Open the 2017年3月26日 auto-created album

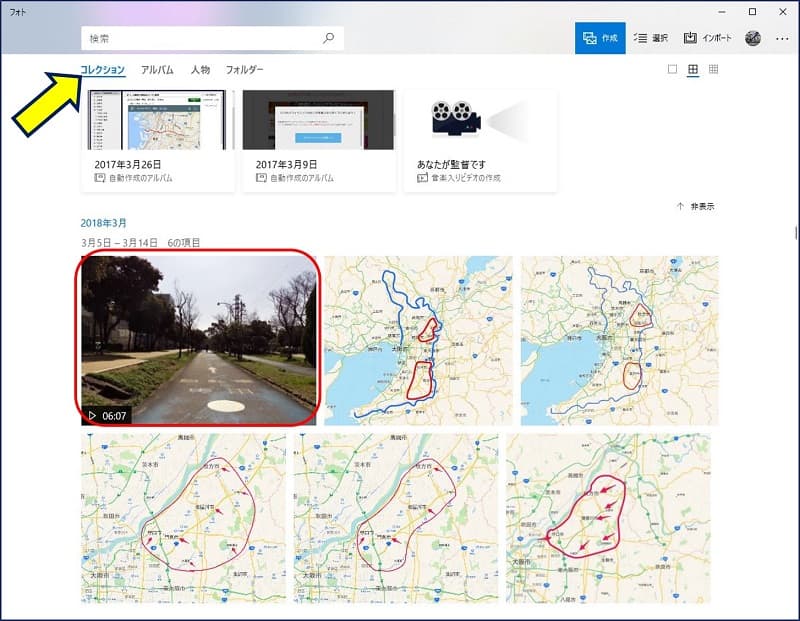tap(158, 140)
